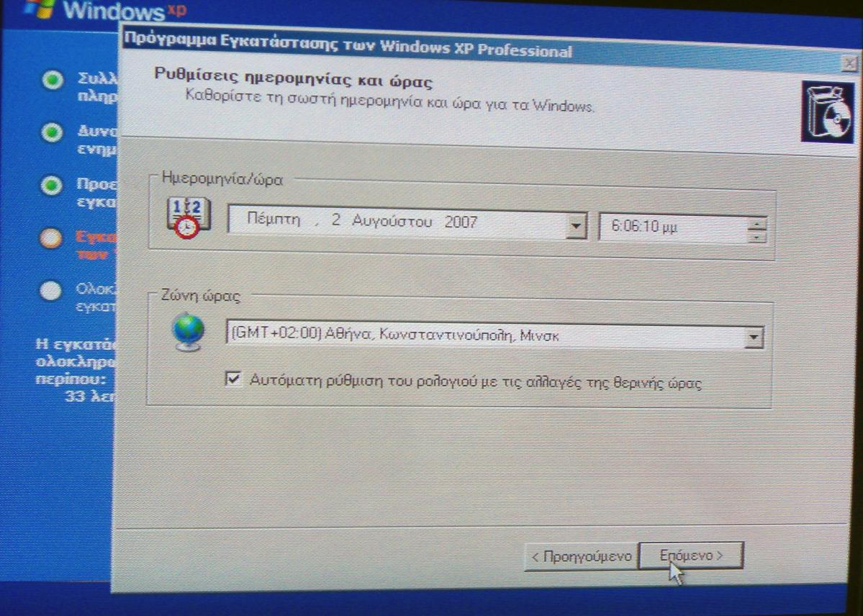
Task: Click the dialog title bar text
Action: [348, 45]
